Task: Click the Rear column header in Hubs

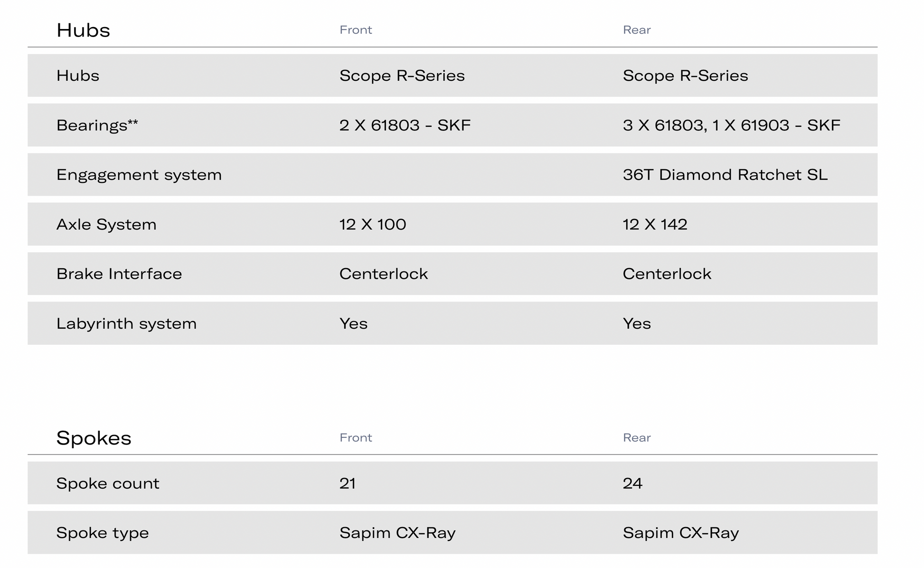Action: tap(637, 30)
